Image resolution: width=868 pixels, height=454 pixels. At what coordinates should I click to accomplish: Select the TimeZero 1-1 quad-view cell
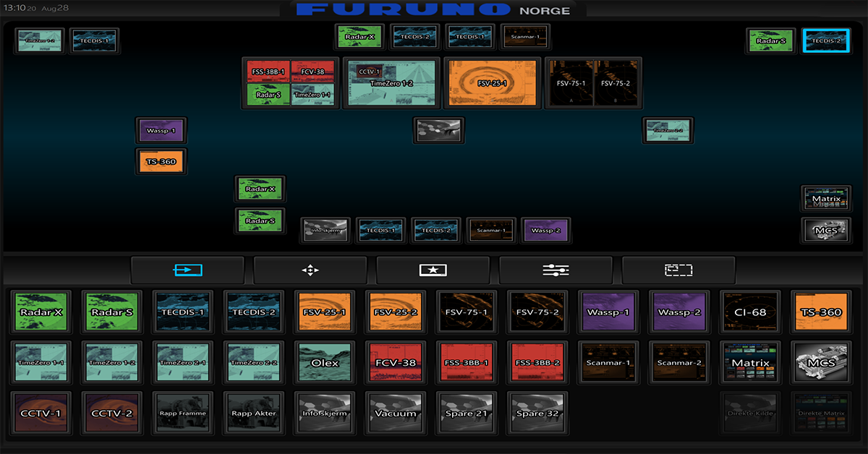[x=312, y=95]
